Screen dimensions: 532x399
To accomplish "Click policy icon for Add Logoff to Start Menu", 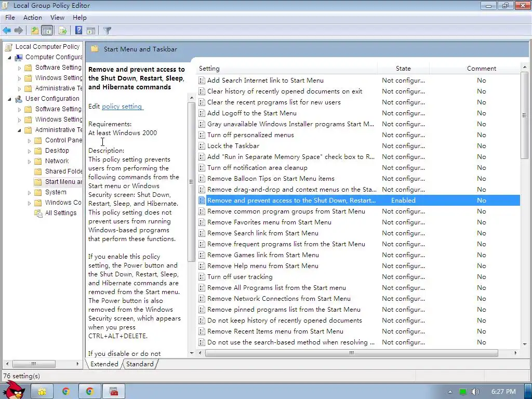I will coord(202,113).
